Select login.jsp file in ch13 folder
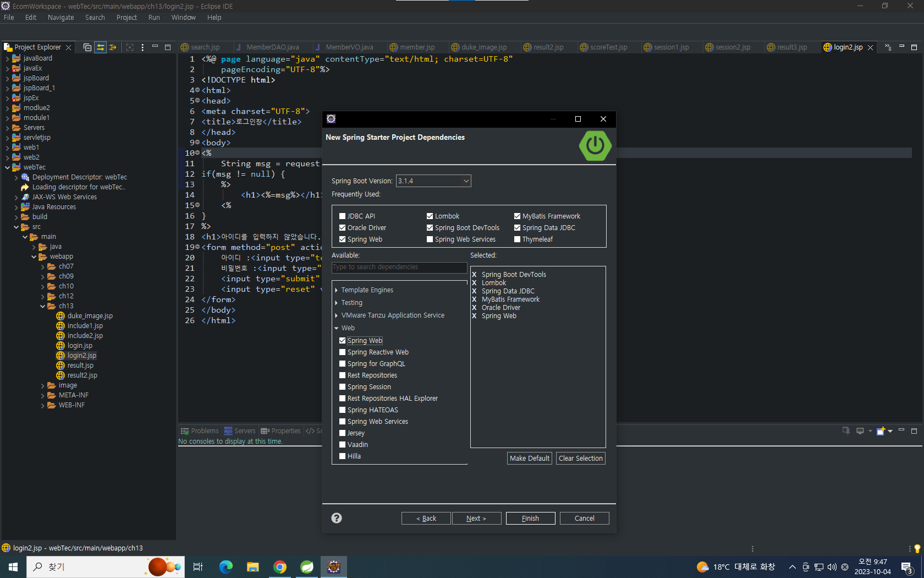The image size is (924, 578). tap(80, 346)
